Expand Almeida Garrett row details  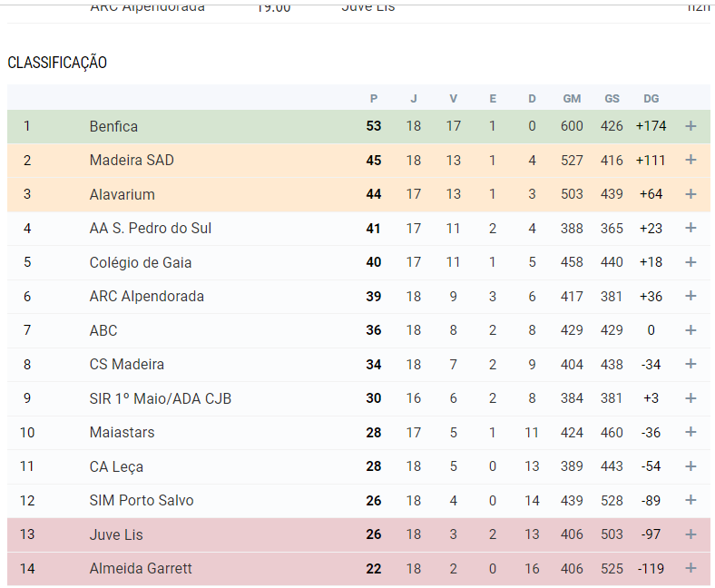pos(691,569)
